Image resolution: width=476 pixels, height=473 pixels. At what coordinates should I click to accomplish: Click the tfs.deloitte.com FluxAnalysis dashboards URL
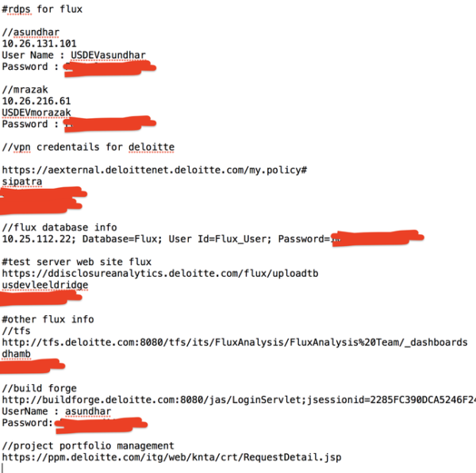235,343
